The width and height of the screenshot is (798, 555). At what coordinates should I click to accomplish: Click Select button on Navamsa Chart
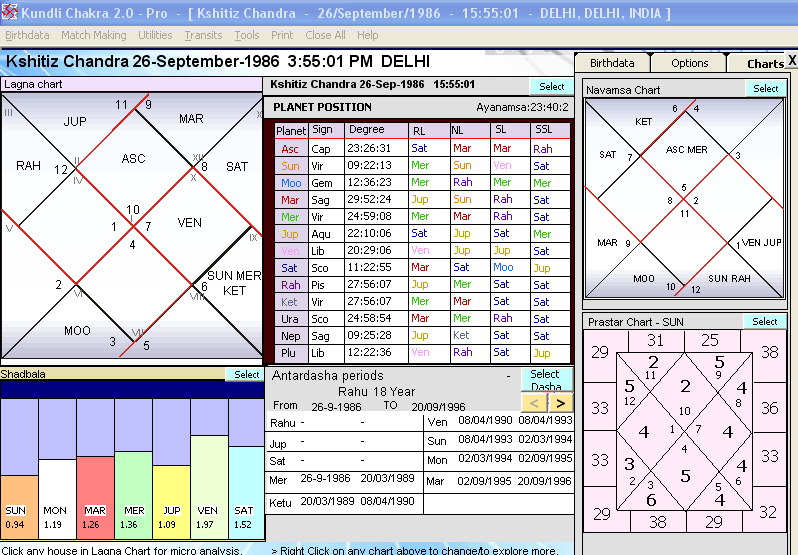765,89
